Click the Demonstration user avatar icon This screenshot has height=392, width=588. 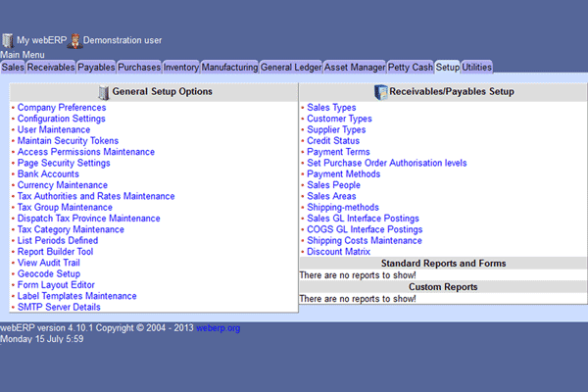click(74, 40)
